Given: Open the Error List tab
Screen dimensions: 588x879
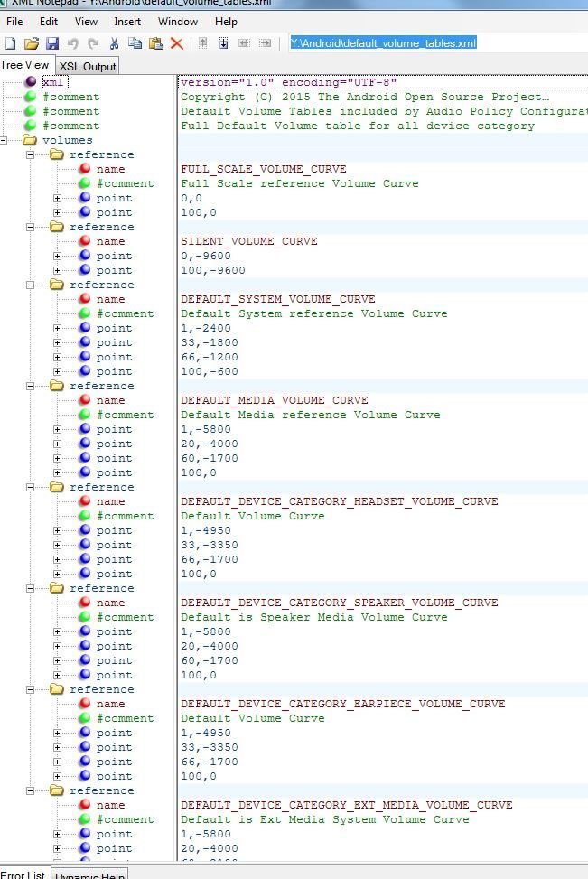Looking at the screenshot, I should tap(23, 874).
